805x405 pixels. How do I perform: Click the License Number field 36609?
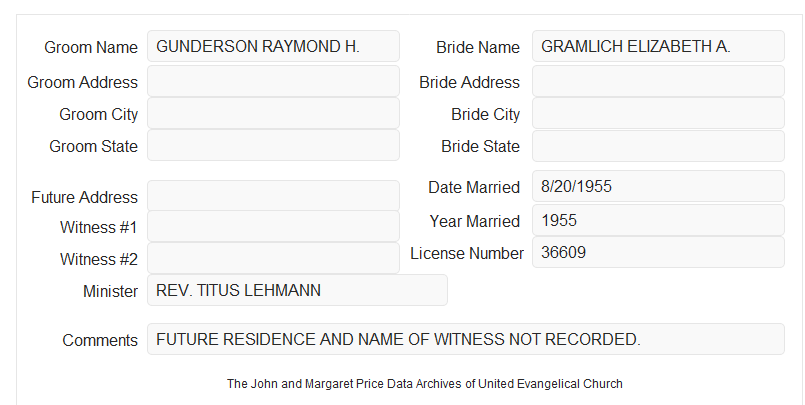(658, 252)
